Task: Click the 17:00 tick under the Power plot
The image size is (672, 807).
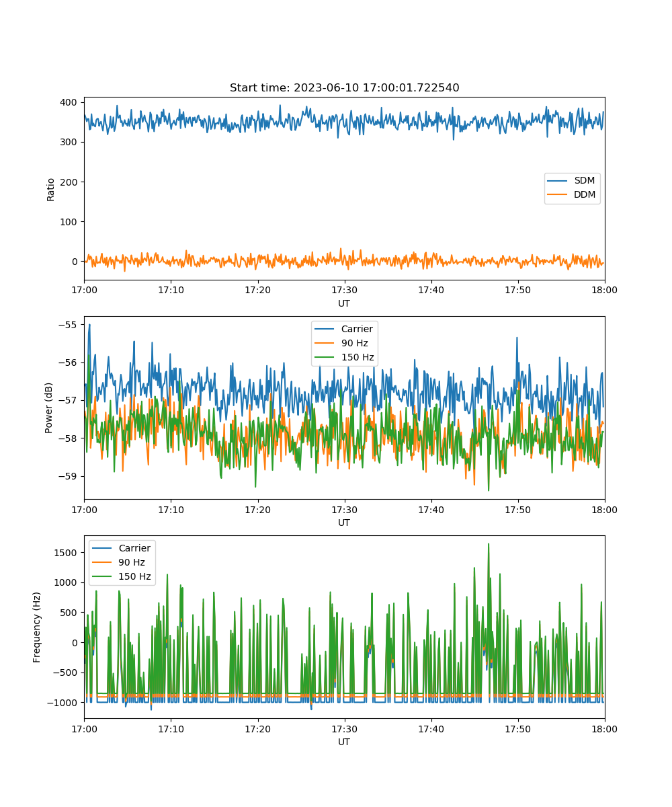Action: (84, 509)
